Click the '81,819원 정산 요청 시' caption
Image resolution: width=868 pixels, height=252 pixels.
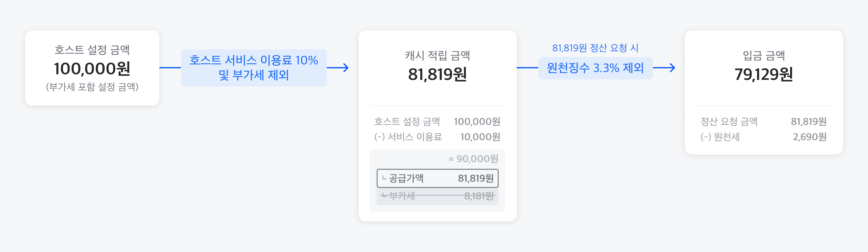coord(595,48)
